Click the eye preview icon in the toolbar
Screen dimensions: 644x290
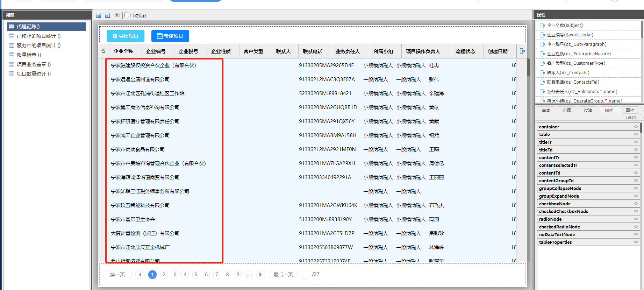[x=117, y=15]
